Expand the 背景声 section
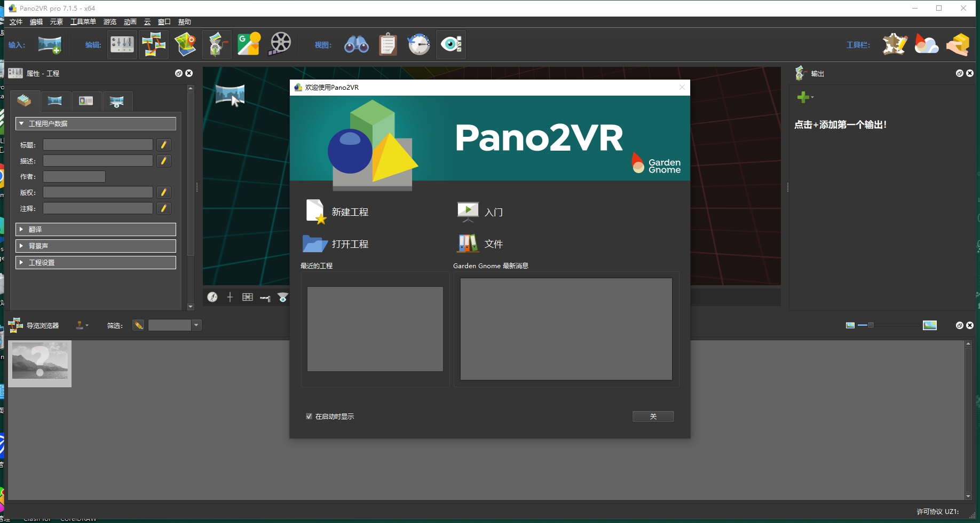 pyautogui.click(x=96, y=246)
